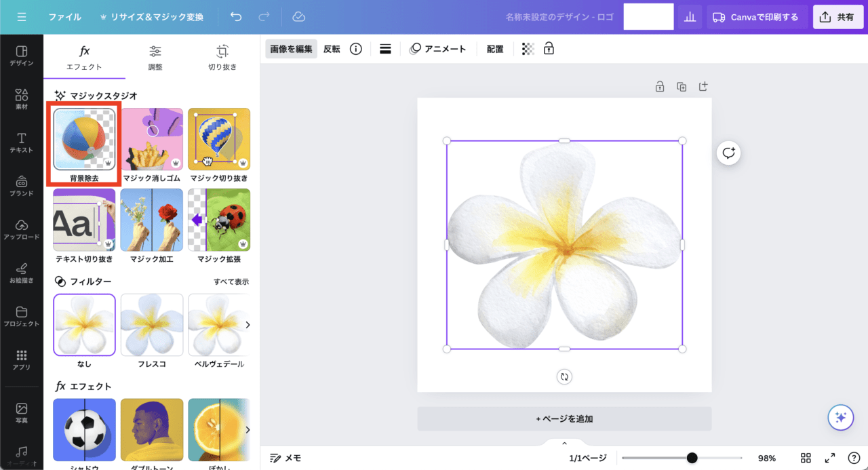This screenshot has width=868, height=470.
Task: Open grid view of pages
Action: [806, 458]
